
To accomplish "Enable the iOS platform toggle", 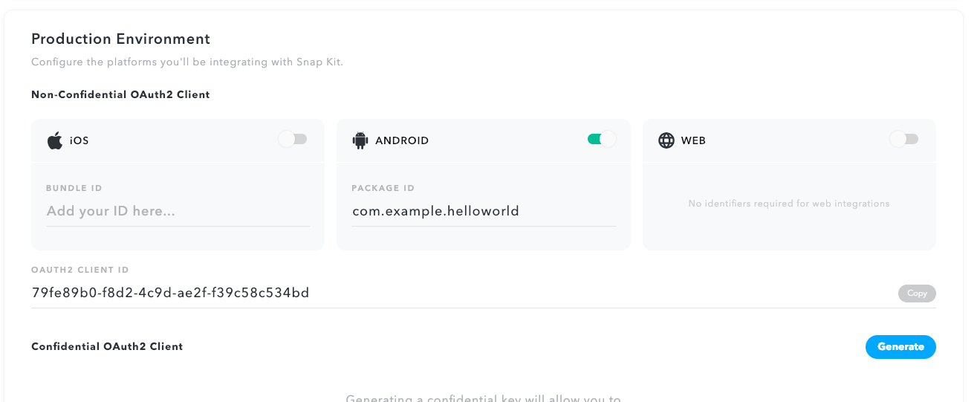I will 293,139.
